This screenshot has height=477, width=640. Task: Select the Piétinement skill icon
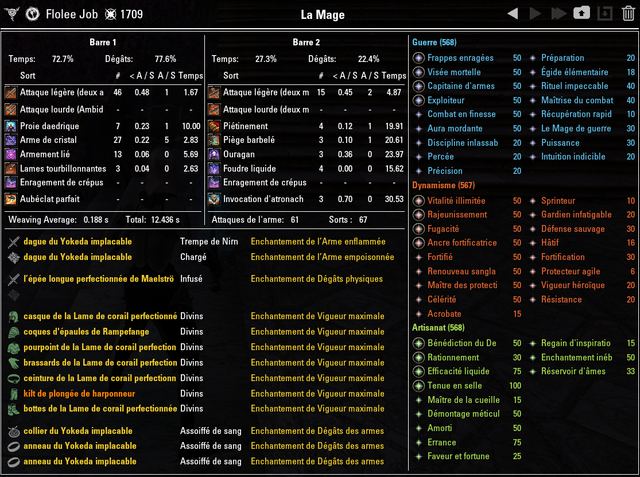tap(214, 126)
